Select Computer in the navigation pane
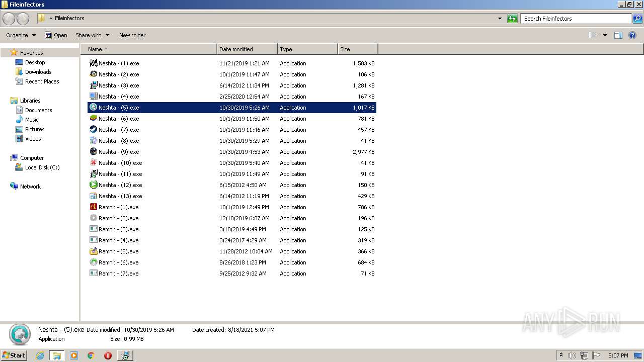Viewport: 644px width, 362px height. (x=32, y=158)
